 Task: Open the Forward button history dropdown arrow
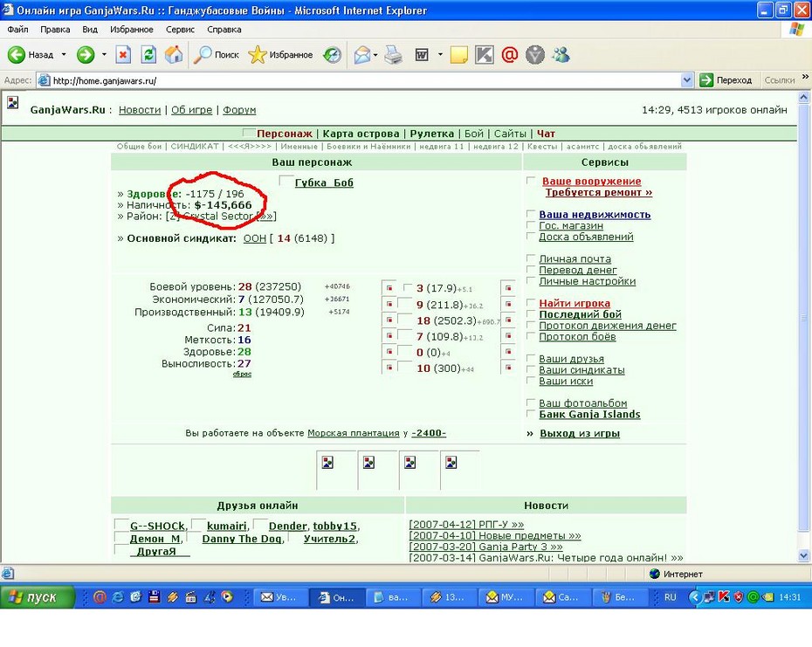(104, 54)
